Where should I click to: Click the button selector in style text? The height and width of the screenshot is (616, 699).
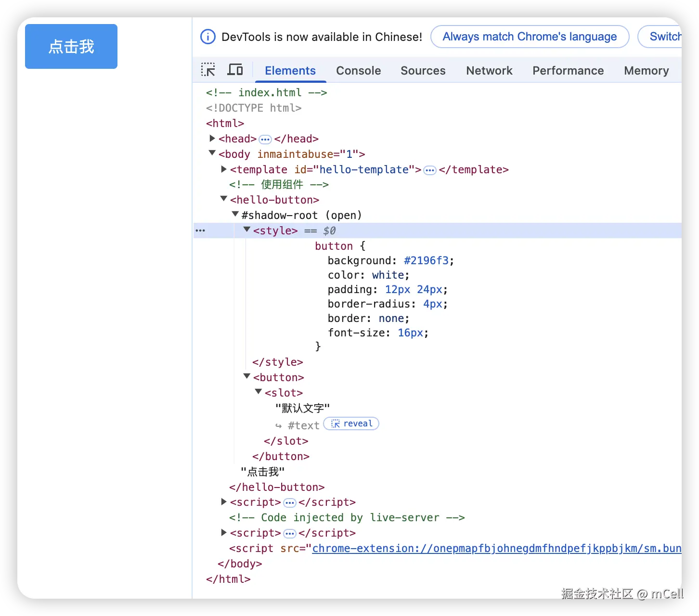(x=334, y=246)
